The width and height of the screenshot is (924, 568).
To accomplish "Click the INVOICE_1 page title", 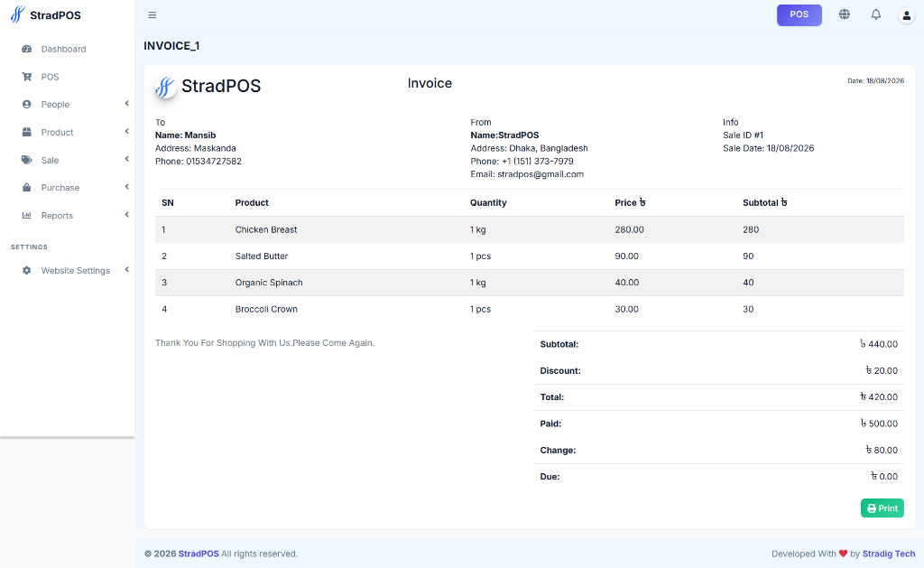I will pos(171,46).
